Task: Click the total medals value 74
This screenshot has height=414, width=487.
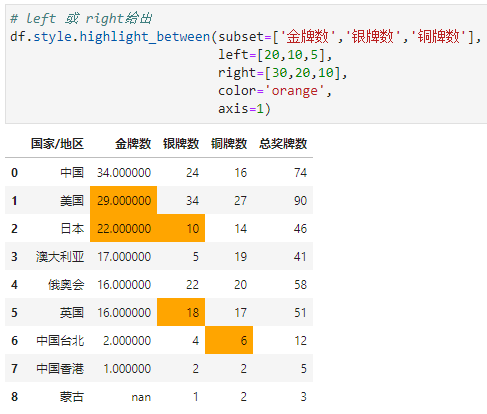Action: tap(300, 173)
